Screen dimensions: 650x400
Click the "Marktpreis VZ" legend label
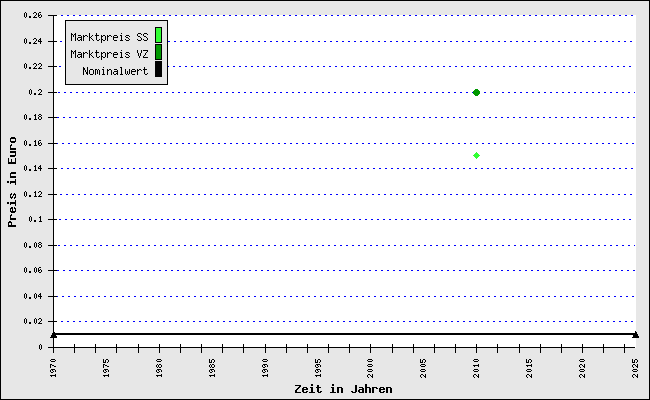coord(109,54)
